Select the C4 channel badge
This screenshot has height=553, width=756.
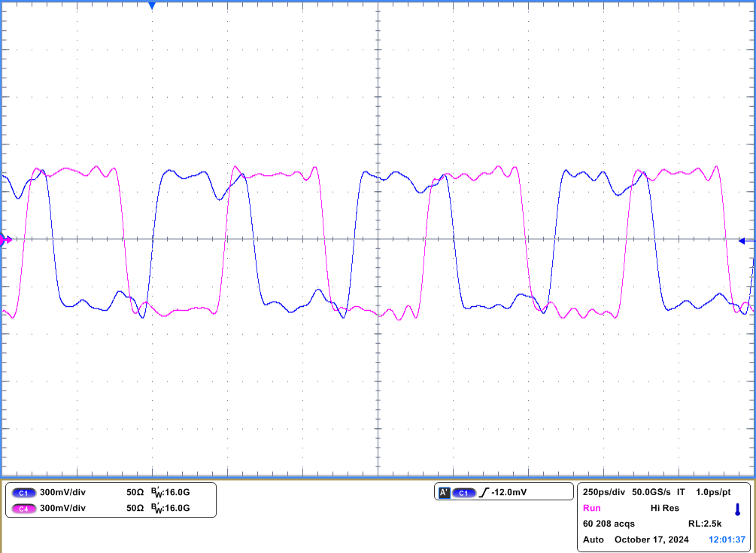pyautogui.click(x=24, y=508)
